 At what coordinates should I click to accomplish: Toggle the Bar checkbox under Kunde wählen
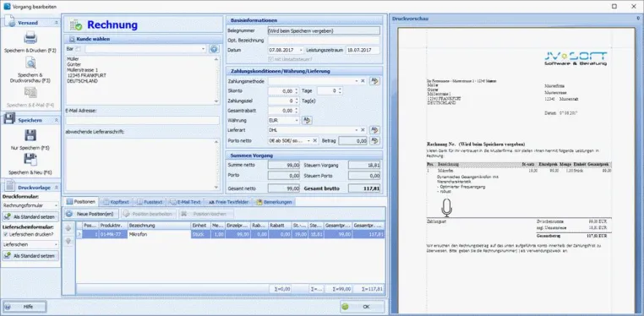coord(79,49)
